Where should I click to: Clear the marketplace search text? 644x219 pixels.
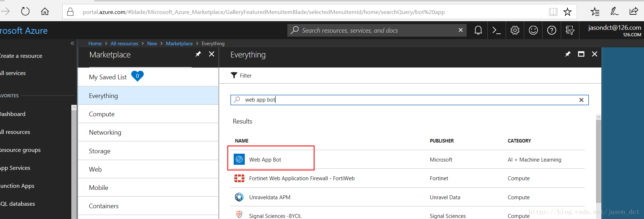[581, 100]
